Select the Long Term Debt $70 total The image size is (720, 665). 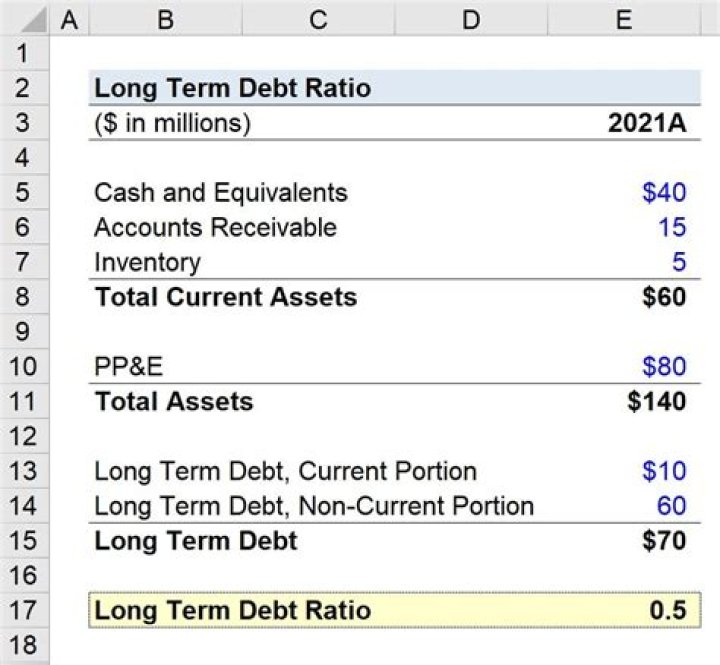[662, 540]
